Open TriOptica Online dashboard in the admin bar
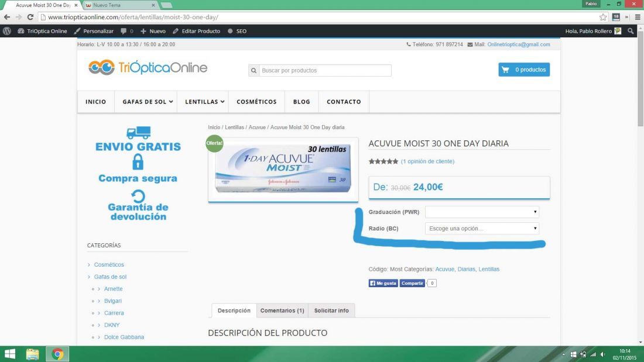This screenshot has height=362, width=644. [42, 31]
